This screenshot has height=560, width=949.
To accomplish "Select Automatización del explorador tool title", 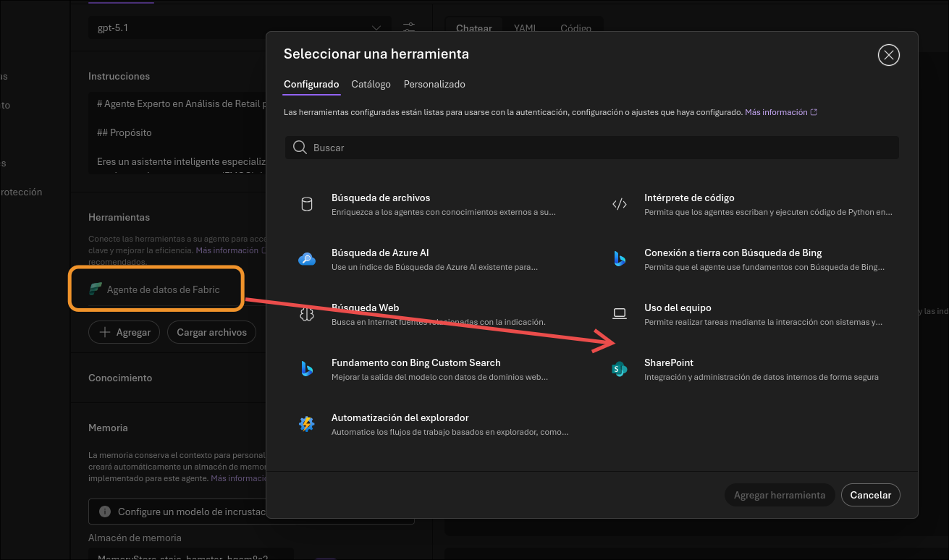I will click(400, 417).
